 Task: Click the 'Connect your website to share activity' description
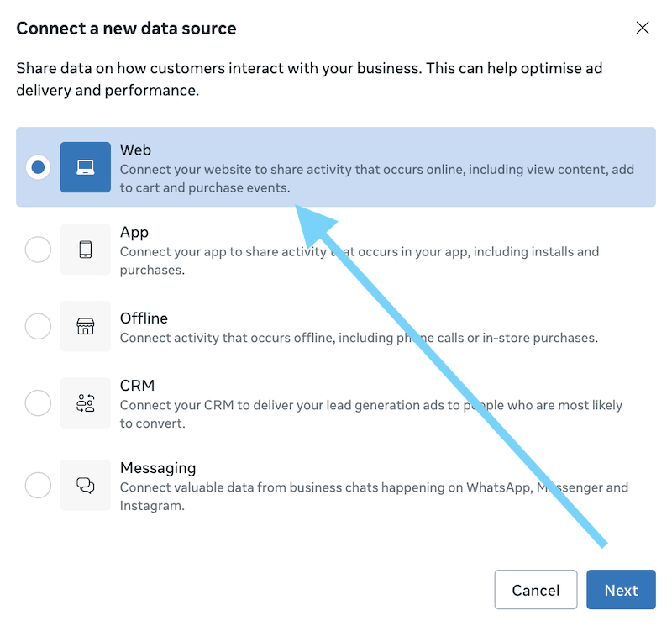[376, 178]
